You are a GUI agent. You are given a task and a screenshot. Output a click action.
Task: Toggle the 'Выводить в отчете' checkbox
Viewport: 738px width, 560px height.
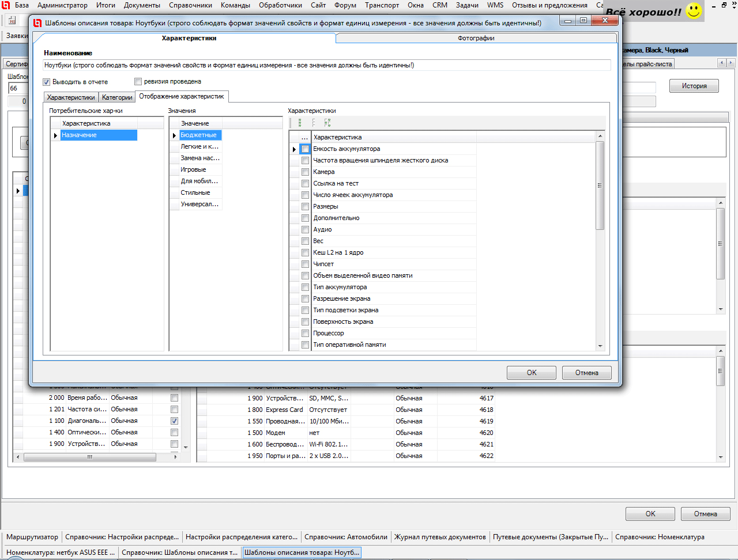[47, 82]
